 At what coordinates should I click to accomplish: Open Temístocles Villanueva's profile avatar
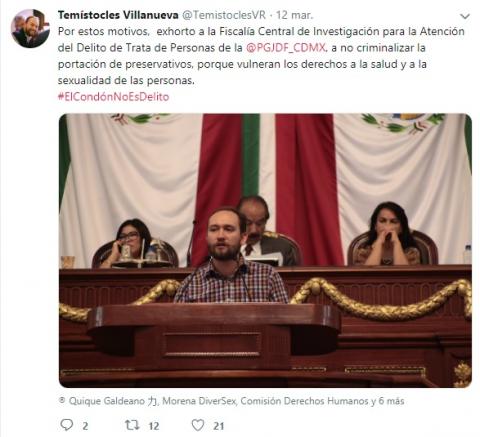click(30, 28)
